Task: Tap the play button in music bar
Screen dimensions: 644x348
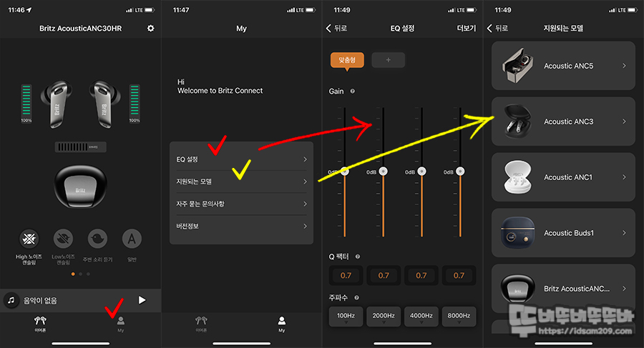Action: pos(142,300)
